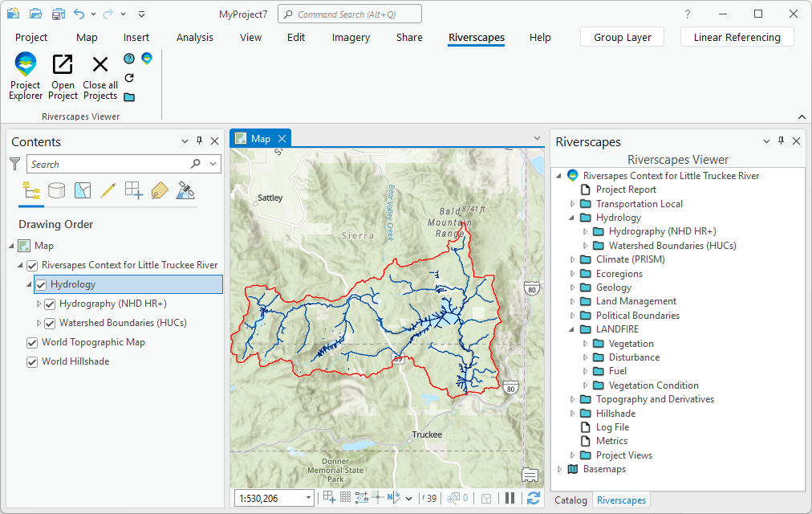Collapse the LANDFIRE folder in tree
The image size is (812, 514).
click(573, 329)
